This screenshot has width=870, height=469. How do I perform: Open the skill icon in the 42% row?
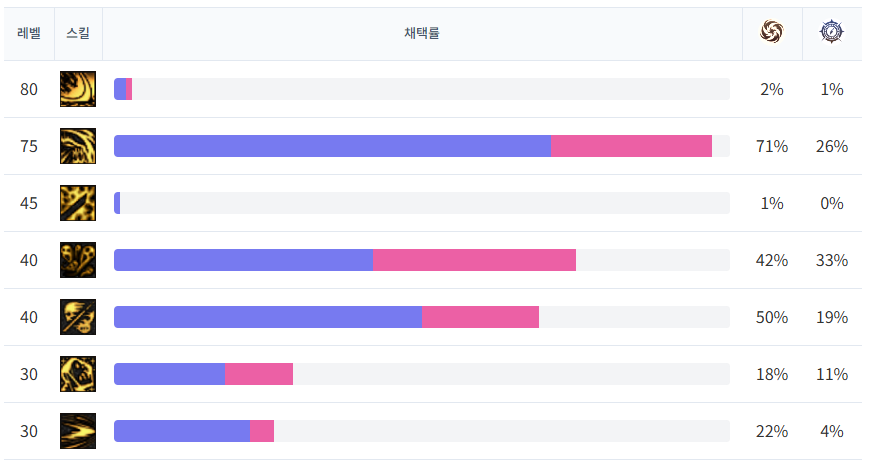[78, 260]
